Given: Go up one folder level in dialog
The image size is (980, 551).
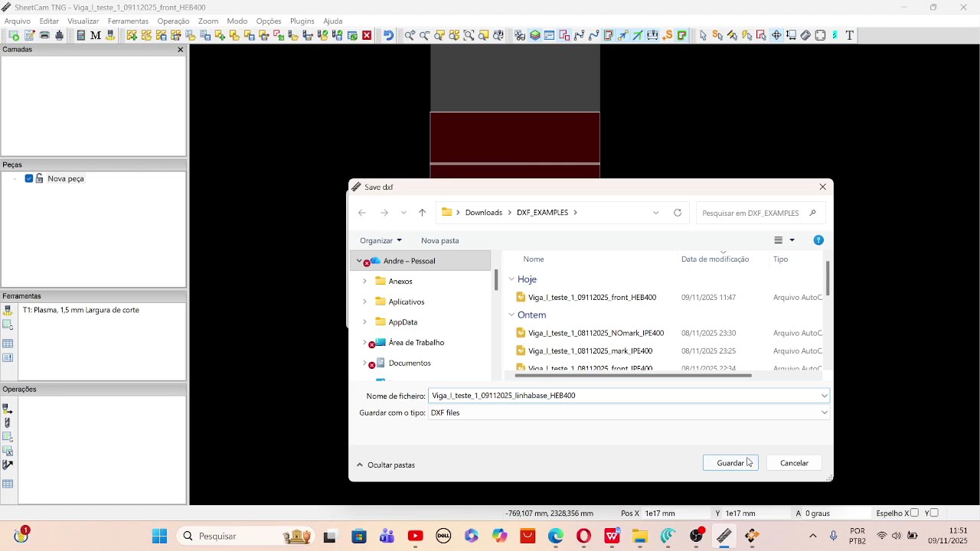Looking at the screenshot, I should (x=422, y=213).
